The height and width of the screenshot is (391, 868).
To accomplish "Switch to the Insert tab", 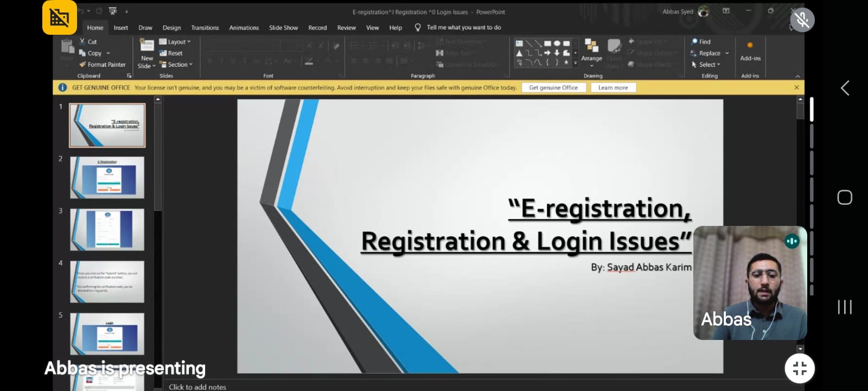I will (x=121, y=28).
